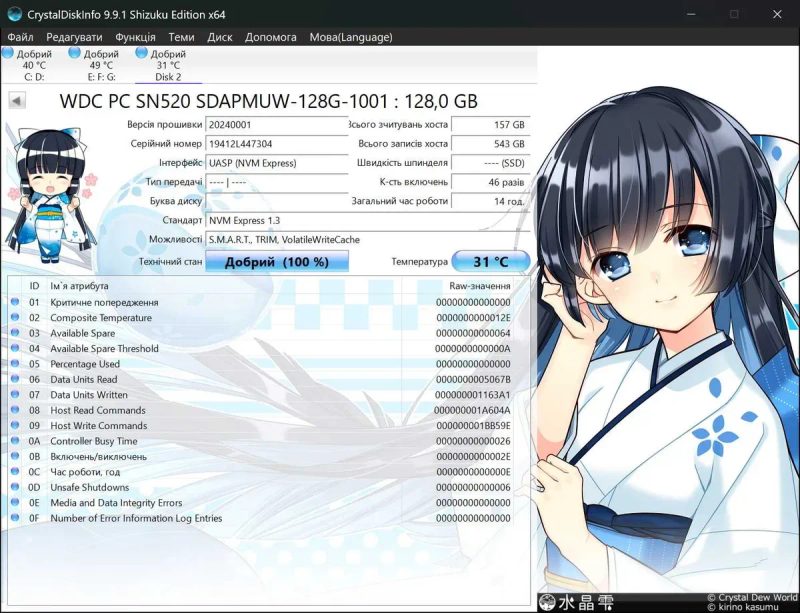Click the status orb of Host Read Commands row

pos(15,409)
